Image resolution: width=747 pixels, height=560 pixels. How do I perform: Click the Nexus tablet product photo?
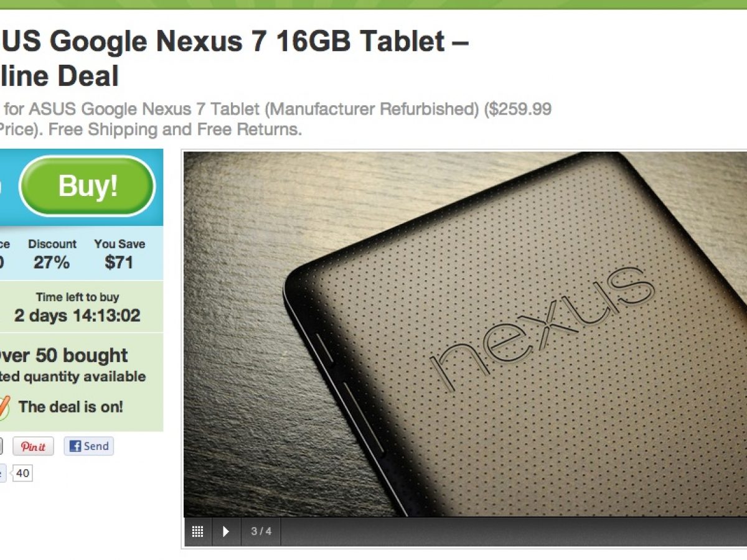pos(465,334)
